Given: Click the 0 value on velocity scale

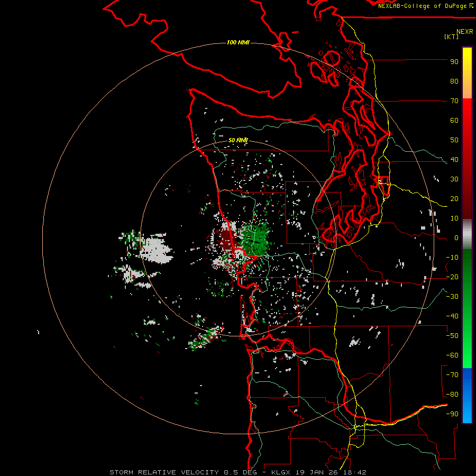Looking at the screenshot, I should click(456, 238).
